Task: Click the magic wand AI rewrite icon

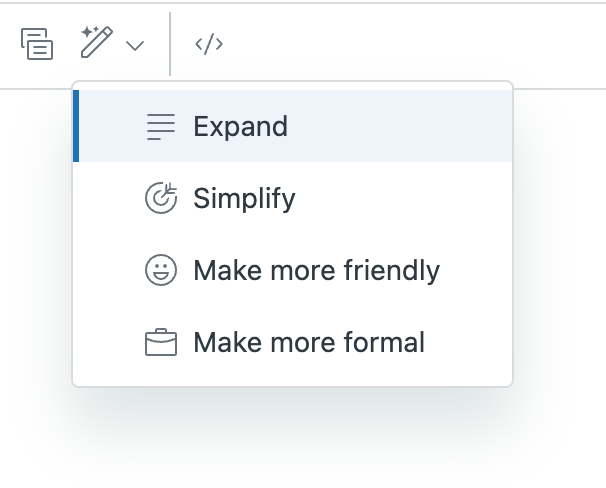Action: pos(96,43)
